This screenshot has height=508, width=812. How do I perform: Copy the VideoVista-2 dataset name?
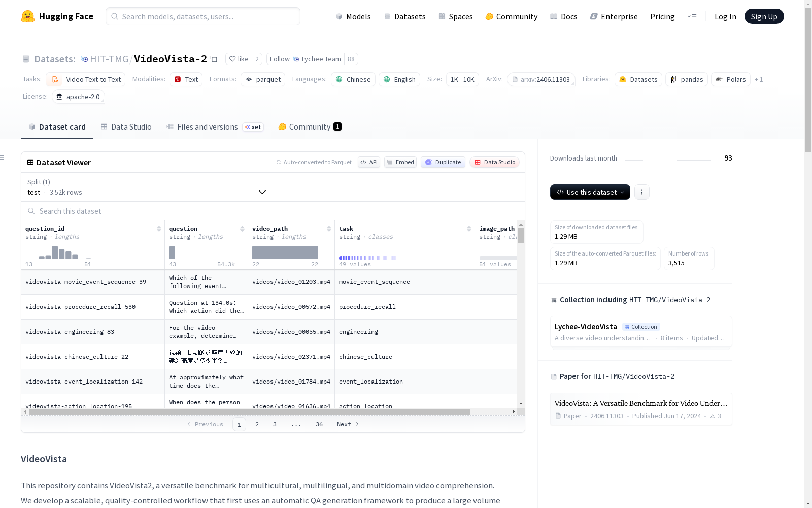tap(214, 59)
